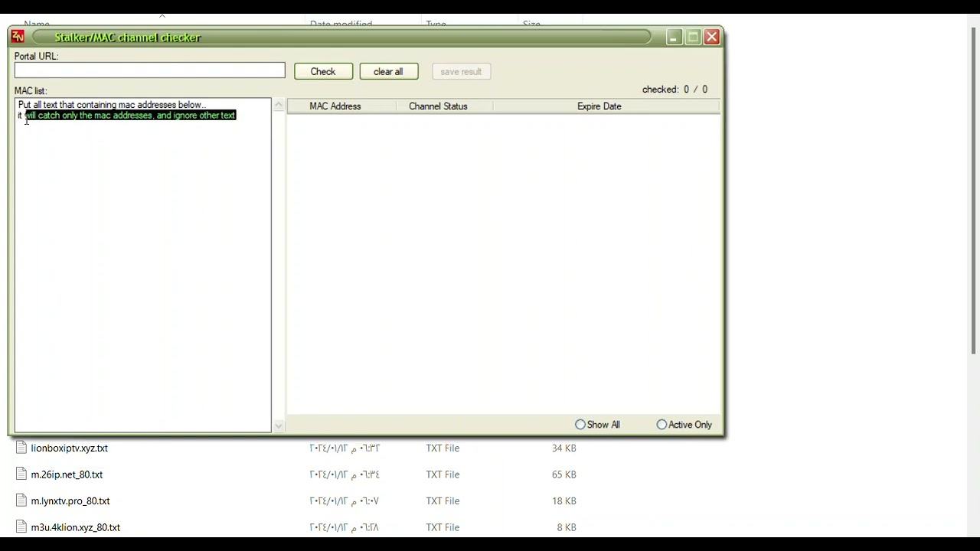Viewport: 980px width, 551px height.
Task: Click the 'checked: 0 / 0' counter text
Action: (x=675, y=90)
